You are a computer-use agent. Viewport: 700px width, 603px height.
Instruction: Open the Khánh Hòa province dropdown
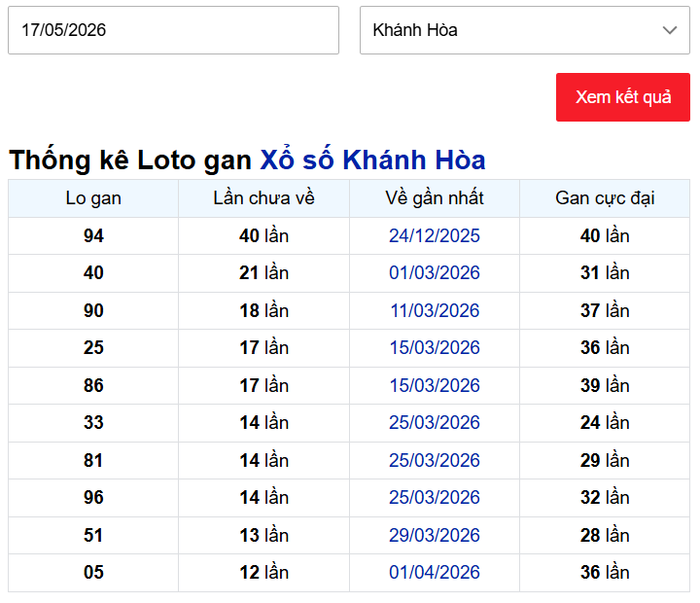point(525,30)
